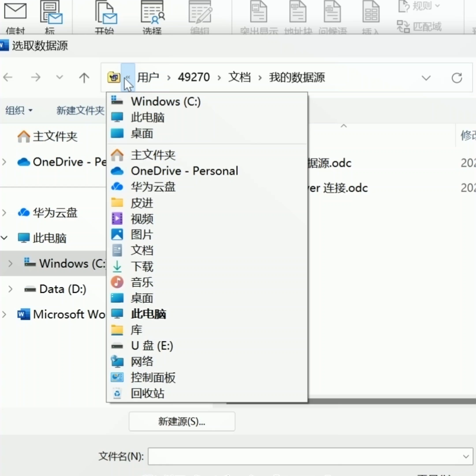This screenshot has width=476, height=476.
Task: Select 华为云盘 in the left sidebar
Action: click(x=55, y=212)
